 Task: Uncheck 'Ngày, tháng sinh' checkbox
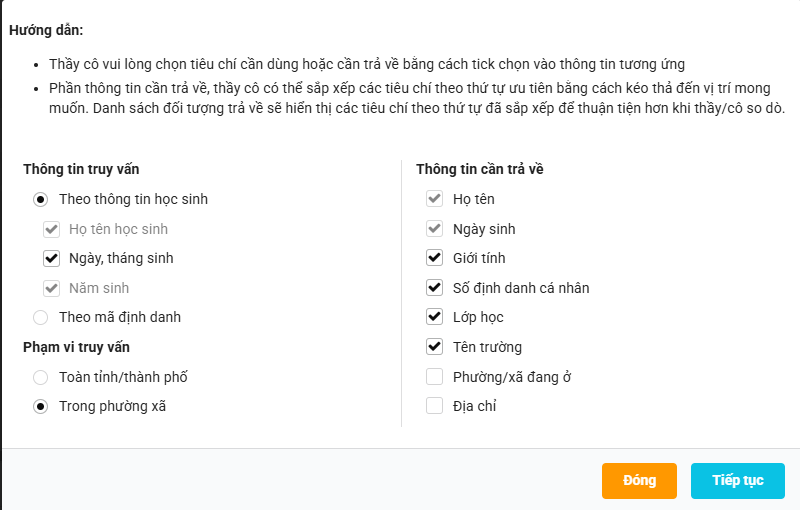52,258
